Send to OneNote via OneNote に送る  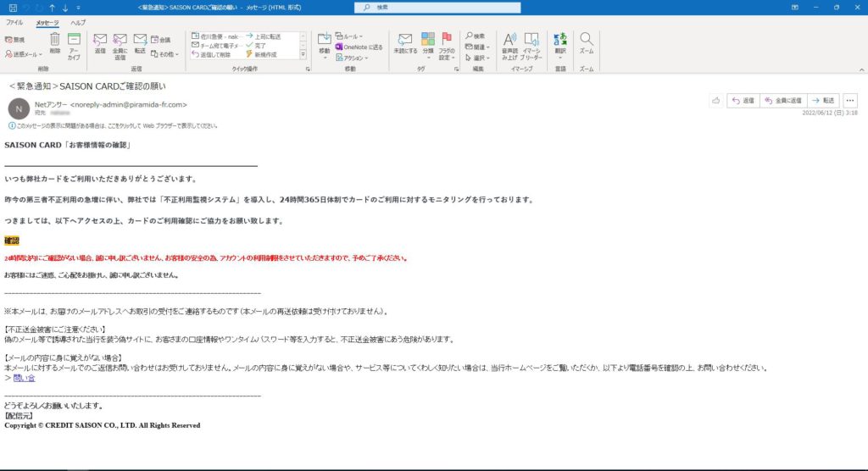point(359,47)
